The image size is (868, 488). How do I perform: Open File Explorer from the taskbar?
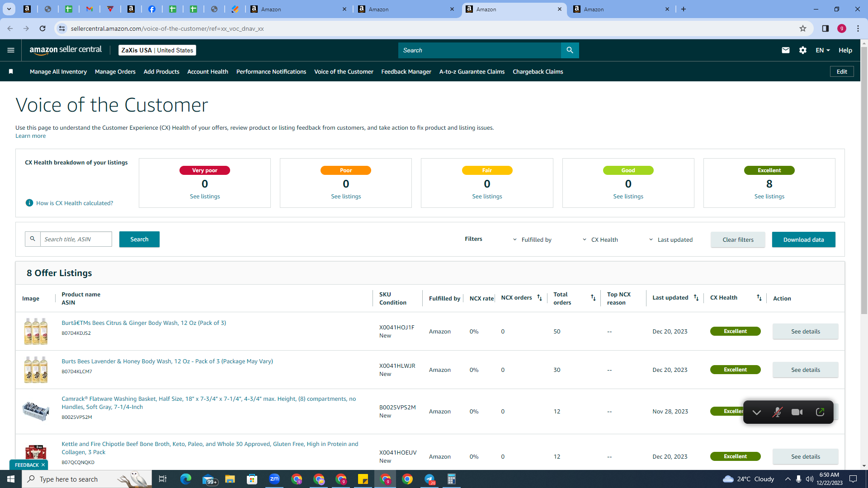coord(230,479)
